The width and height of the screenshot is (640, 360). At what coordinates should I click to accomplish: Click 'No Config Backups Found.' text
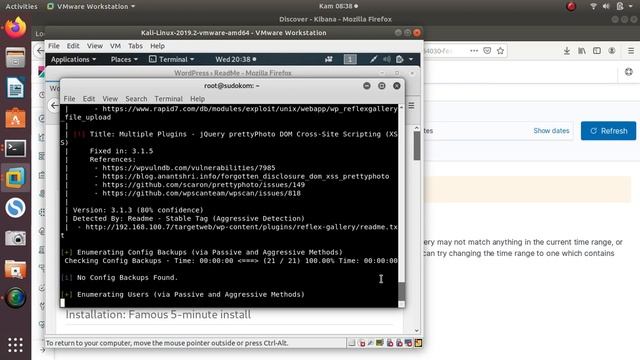pyautogui.click(x=127, y=278)
